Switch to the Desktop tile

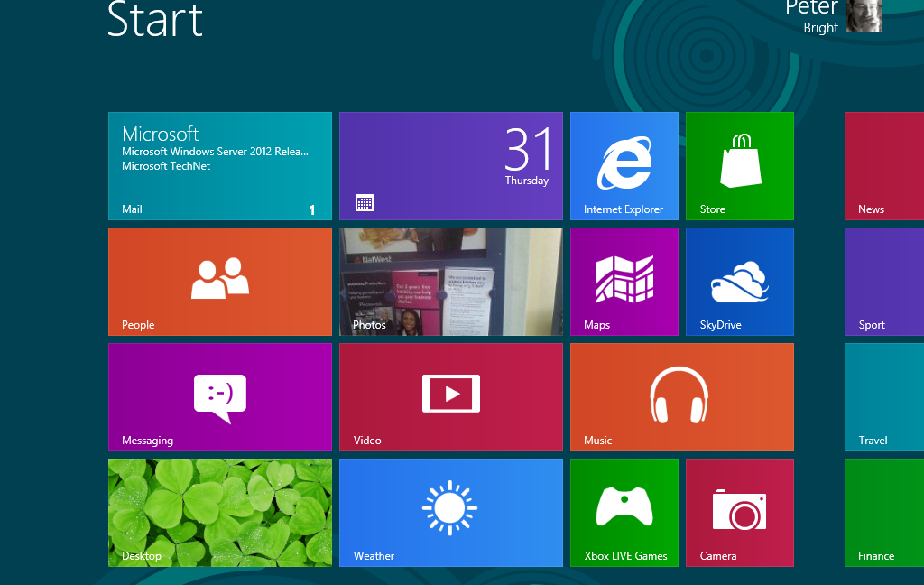(x=219, y=513)
